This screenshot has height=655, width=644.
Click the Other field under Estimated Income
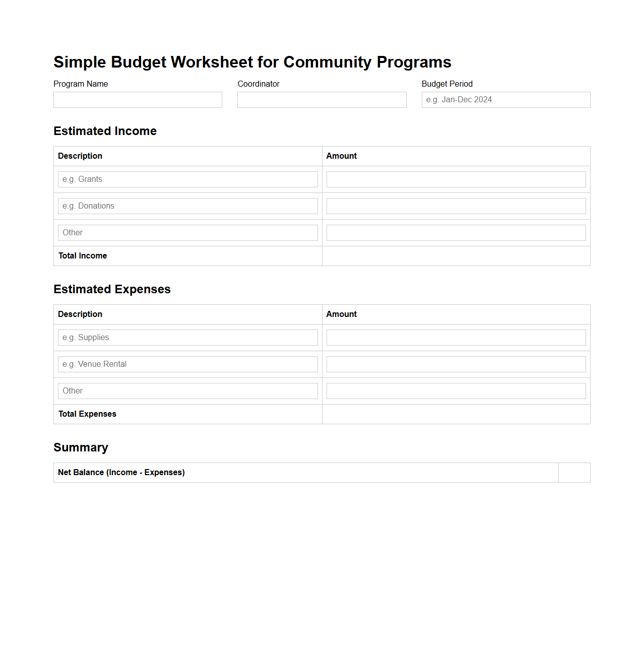pos(187,232)
